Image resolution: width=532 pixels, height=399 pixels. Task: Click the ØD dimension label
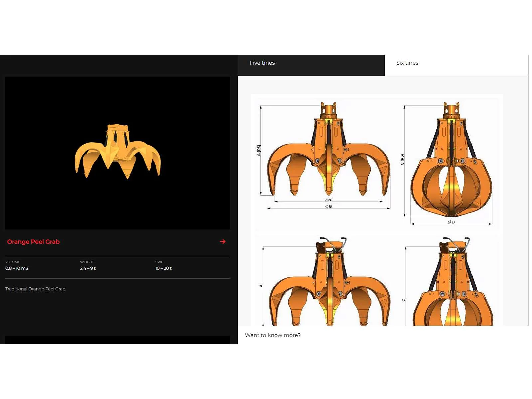(x=451, y=222)
